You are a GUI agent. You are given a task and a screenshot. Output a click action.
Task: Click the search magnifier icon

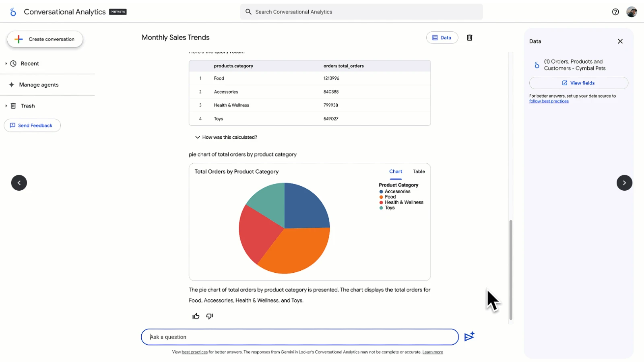(x=248, y=12)
